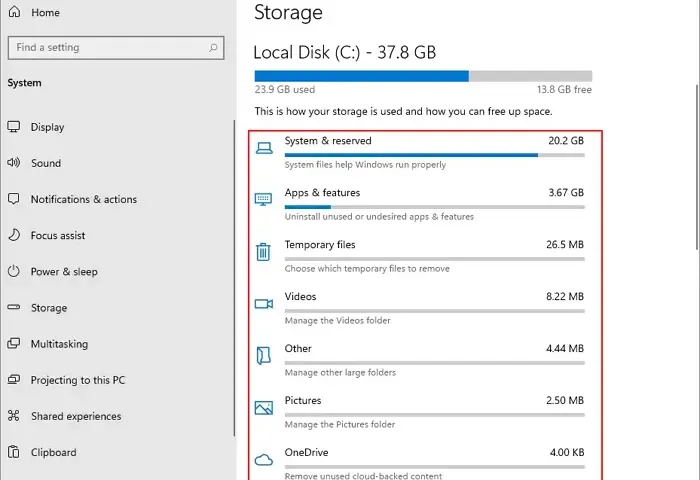Go to Projecting to this PC
This screenshot has height=480, width=700.
[x=78, y=380]
